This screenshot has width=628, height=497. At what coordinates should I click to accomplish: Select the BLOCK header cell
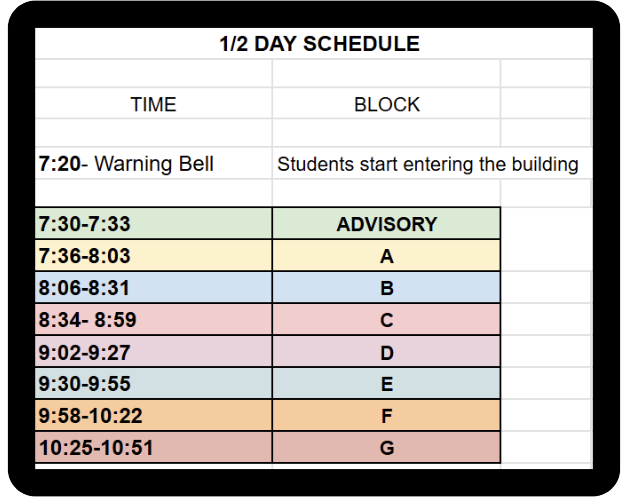pos(386,104)
